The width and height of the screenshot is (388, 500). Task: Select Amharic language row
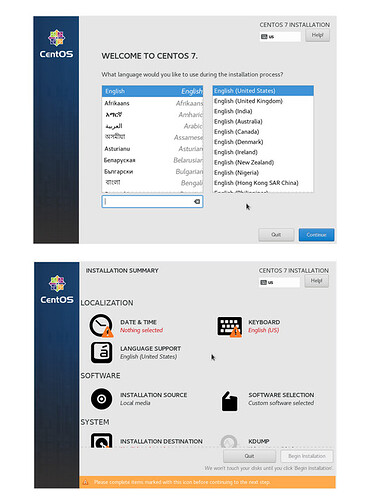click(152, 114)
